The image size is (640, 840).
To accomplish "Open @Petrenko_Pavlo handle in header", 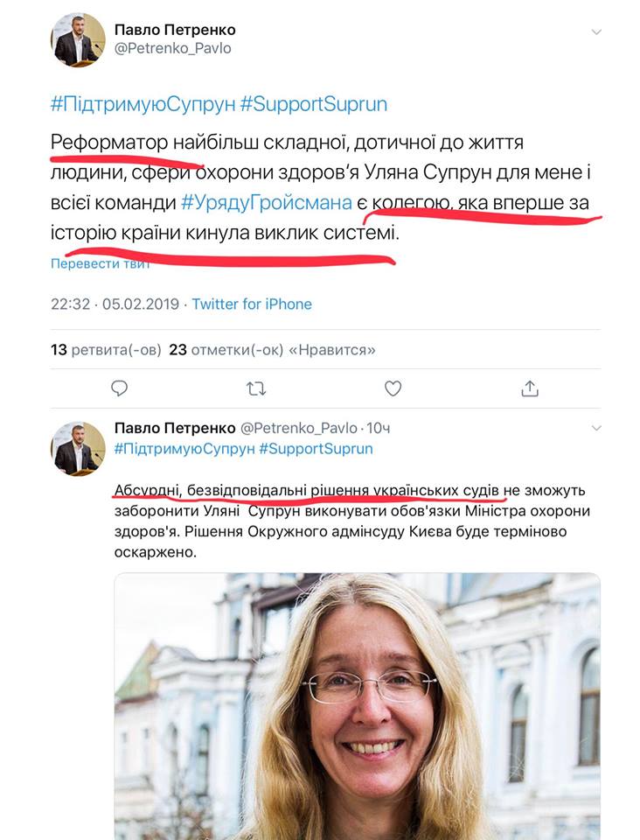I will coord(173,48).
